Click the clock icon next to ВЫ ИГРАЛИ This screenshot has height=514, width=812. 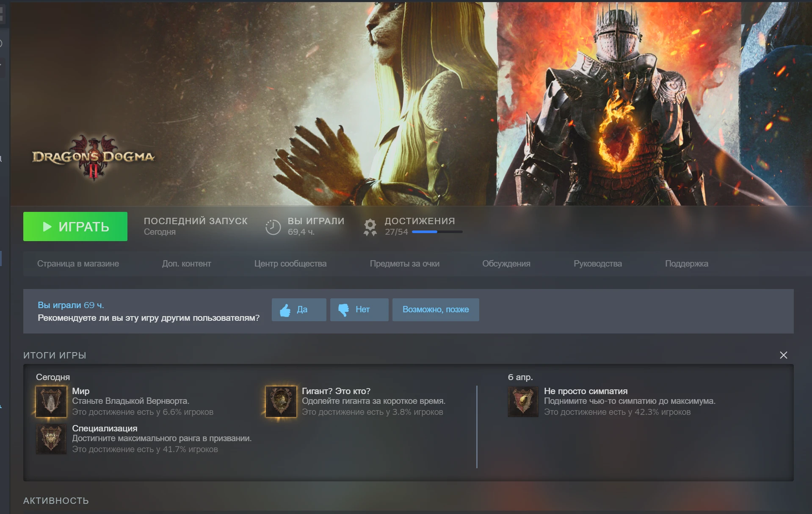(273, 227)
